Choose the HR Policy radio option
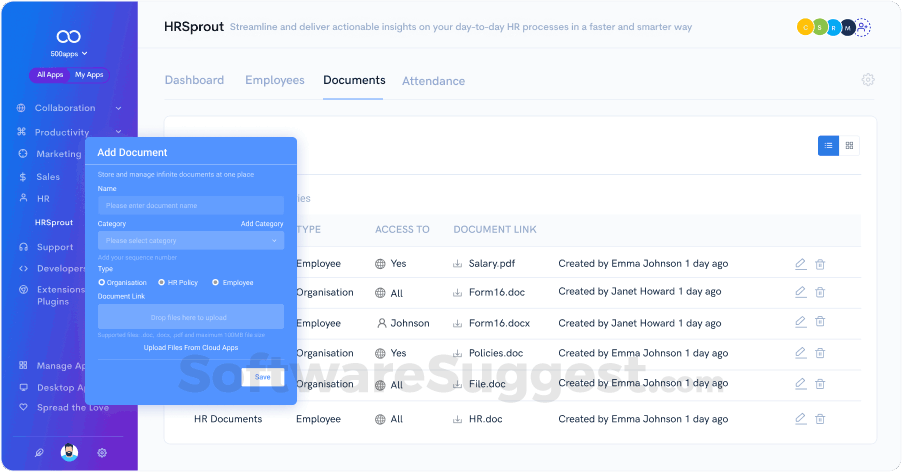This screenshot has height=472, width=902. (162, 283)
